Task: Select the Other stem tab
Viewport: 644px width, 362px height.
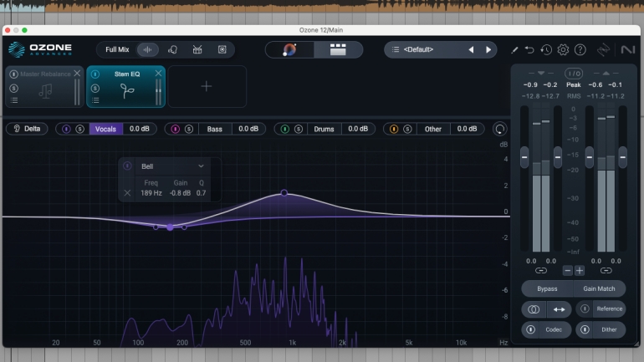Action: [x=433, y=129]
